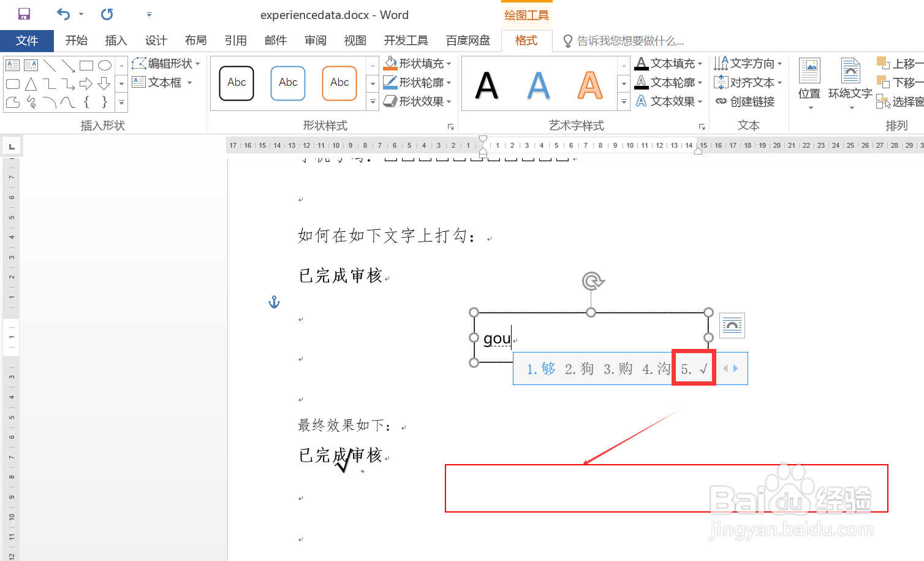Click the 创建链接 button
Viewport: 924px width, 561px height.
point(745,101)
